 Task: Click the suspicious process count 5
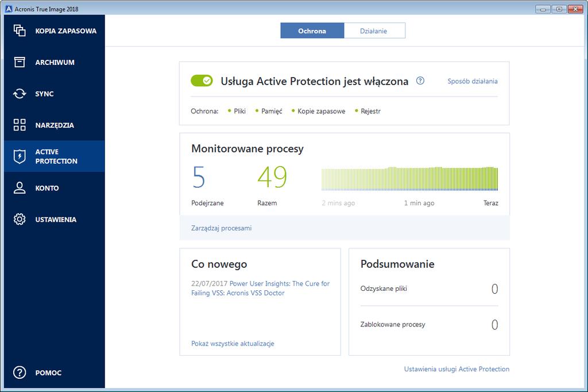199,177
